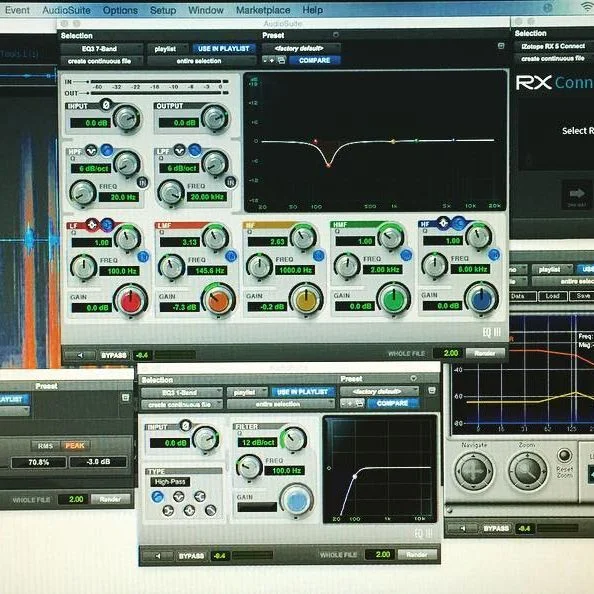Select the RMS button in the left window
Viewport: 594px width, 594px height.
[45, 446]
